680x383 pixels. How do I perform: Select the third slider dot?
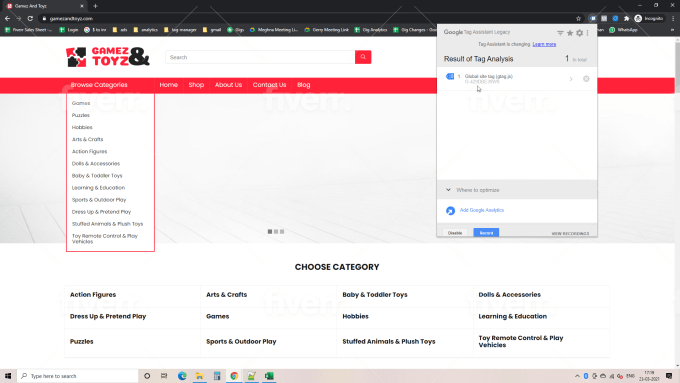pyautogui.click(x=282, y=232)
